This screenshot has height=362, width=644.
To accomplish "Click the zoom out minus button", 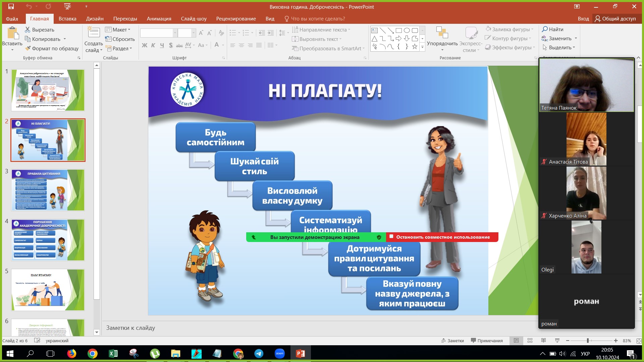I will click(x=568, y=341).
